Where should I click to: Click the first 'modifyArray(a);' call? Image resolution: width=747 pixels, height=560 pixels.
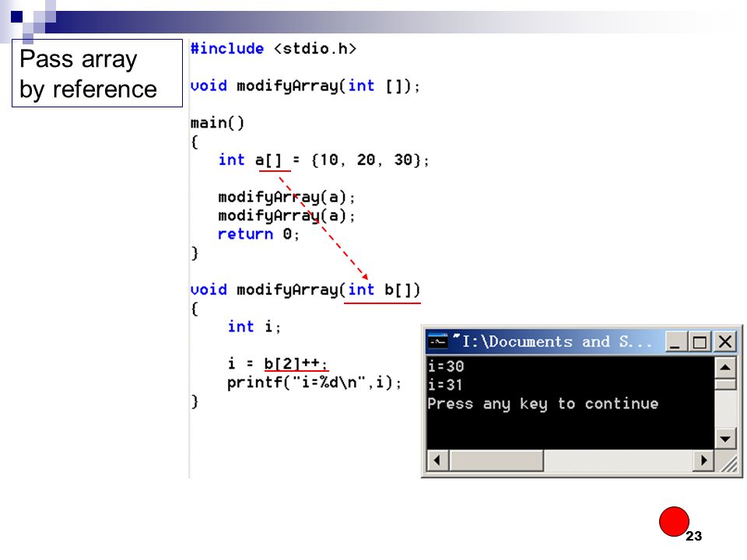tap(286, 197)
